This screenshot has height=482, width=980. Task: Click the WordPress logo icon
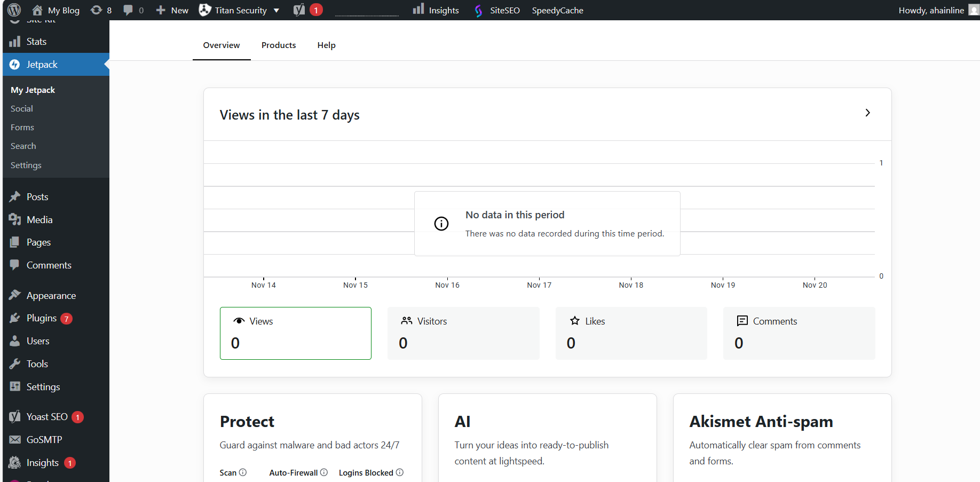coord(14,10)
